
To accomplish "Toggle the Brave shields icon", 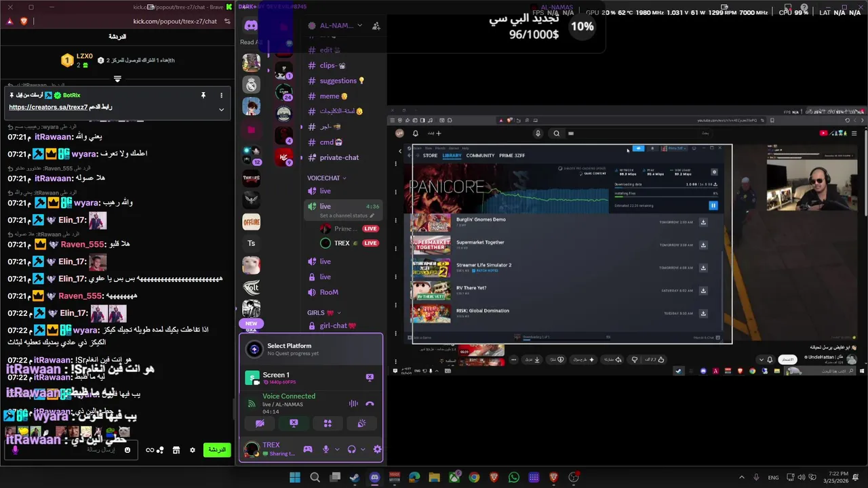I will coord(24,21).
